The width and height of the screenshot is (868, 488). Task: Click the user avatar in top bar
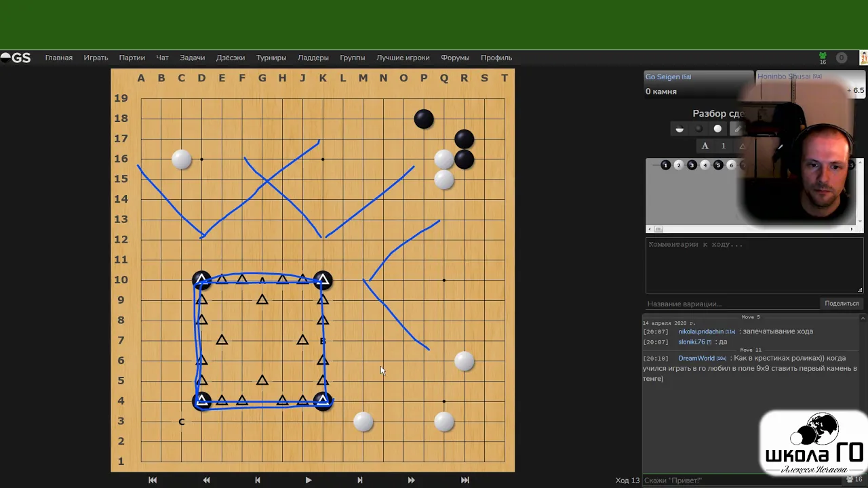[x=864, y=58]
